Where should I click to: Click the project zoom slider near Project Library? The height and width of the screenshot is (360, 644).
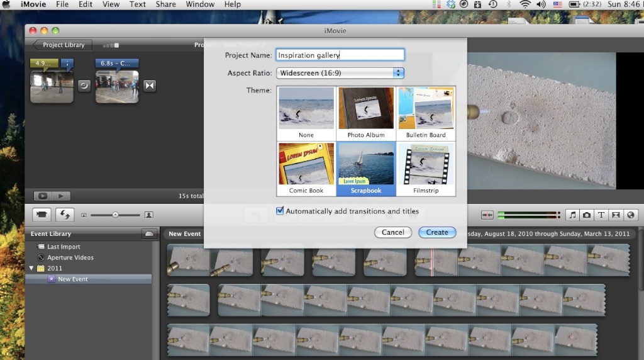tap(111, 45)
